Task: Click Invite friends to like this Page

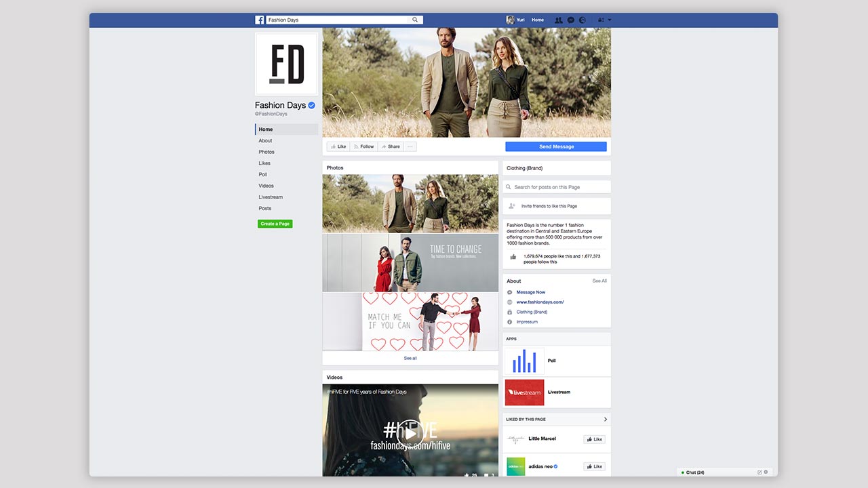Action: click(549, 206)
